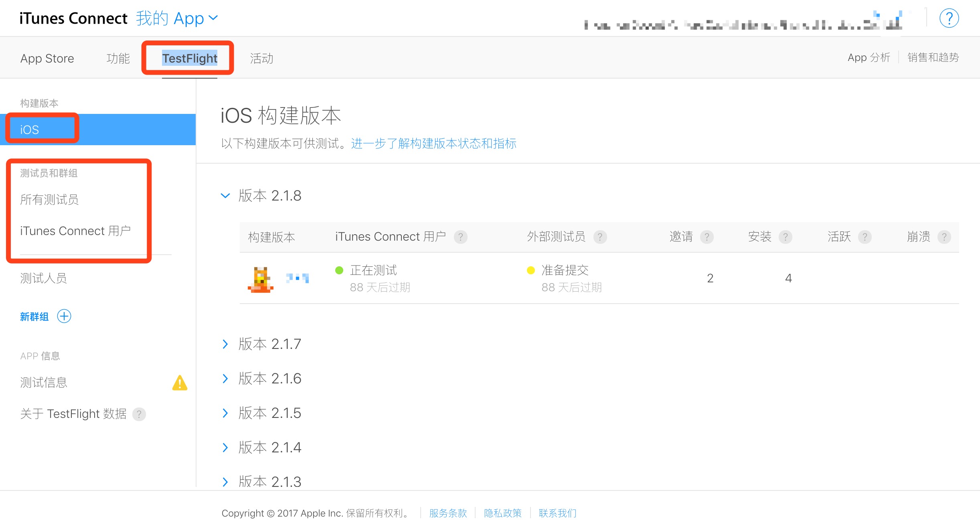Click the 新群组 link
This screenshot has height=531, width=980.
pos(34,317)
